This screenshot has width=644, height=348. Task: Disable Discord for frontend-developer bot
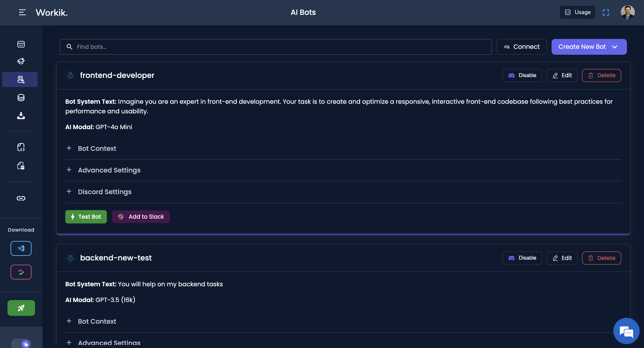tap(522, 76)
